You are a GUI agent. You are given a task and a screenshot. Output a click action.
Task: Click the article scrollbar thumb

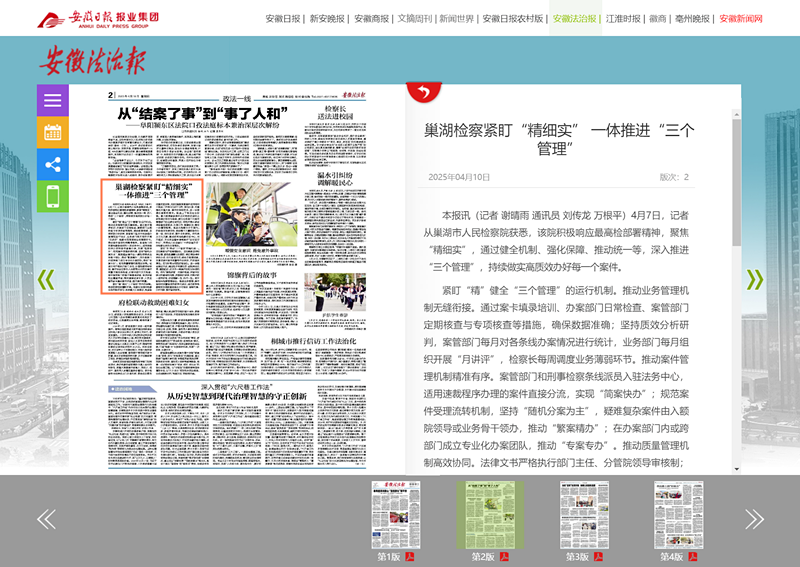pos(737,182)
